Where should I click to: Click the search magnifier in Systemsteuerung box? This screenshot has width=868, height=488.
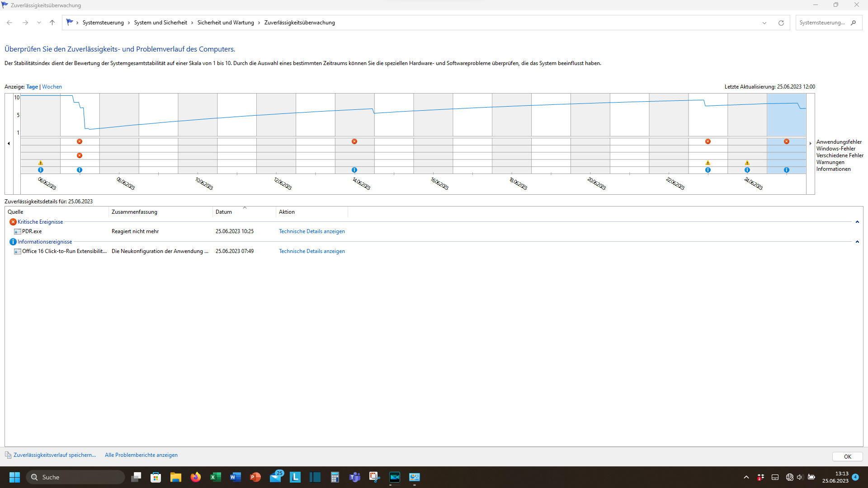pyautogui.click(x=853, y=23)
